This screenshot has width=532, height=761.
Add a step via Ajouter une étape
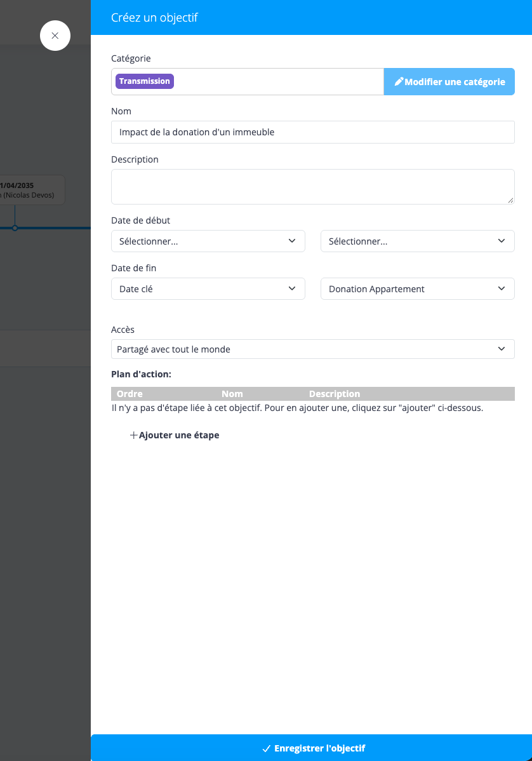[x=175, y=435]
